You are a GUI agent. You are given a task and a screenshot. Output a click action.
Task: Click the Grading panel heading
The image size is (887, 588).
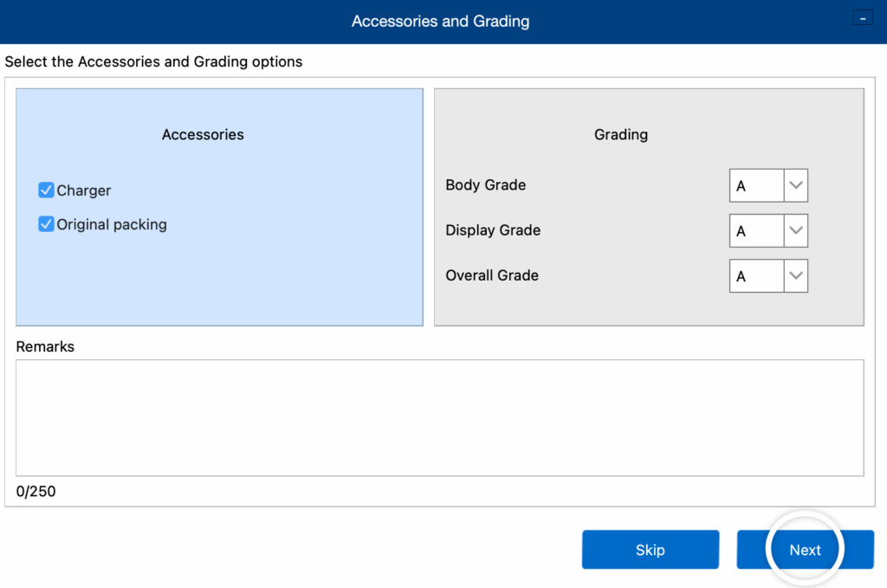[x=620, y=134]
